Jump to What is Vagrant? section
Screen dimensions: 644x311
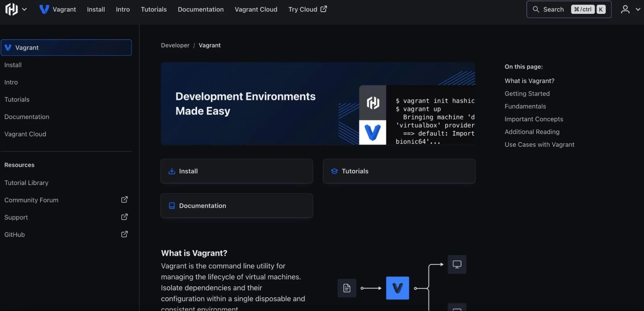point(529,81)
